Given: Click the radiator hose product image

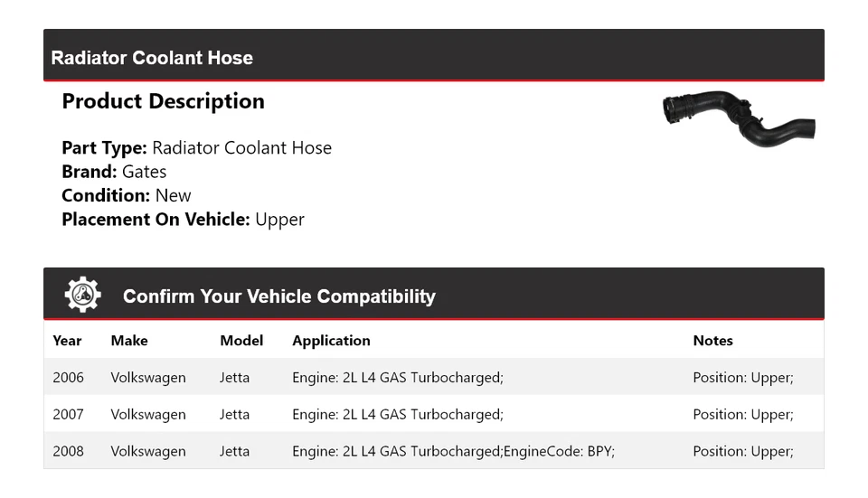Looking at the screenshot, I should (x=739, y=118).
